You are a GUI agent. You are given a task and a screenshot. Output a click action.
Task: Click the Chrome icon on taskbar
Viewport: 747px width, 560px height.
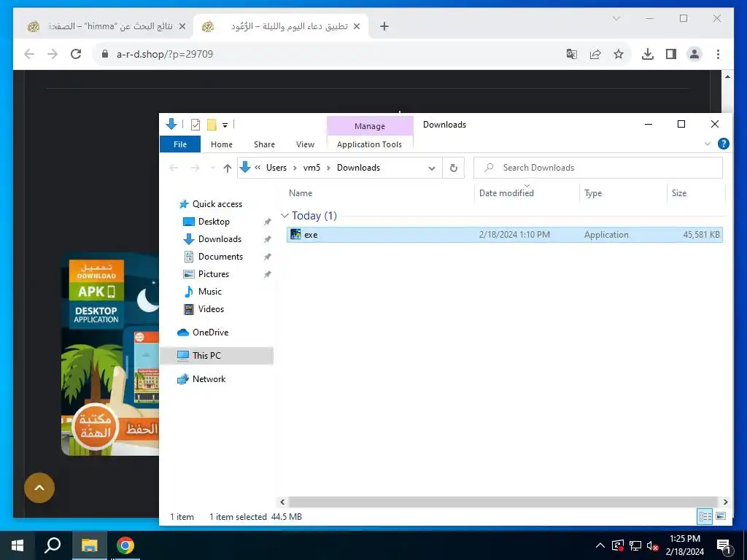(x=125, y=545)
